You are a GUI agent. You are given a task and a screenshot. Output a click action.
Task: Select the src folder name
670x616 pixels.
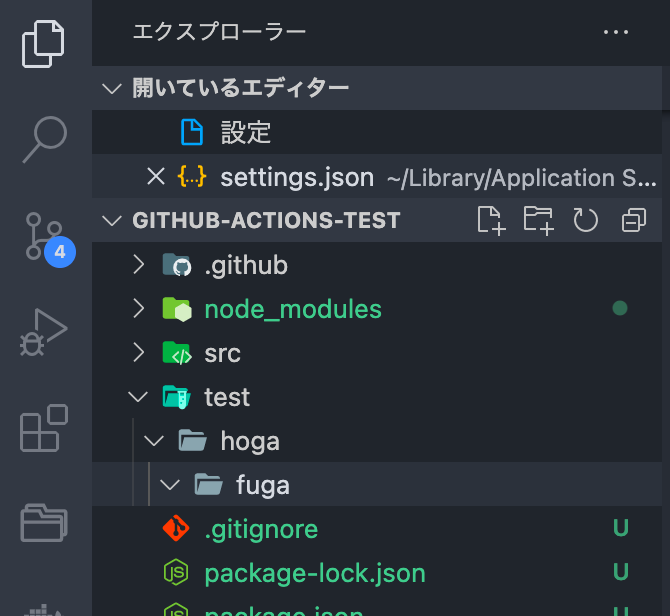coord(223,354)
